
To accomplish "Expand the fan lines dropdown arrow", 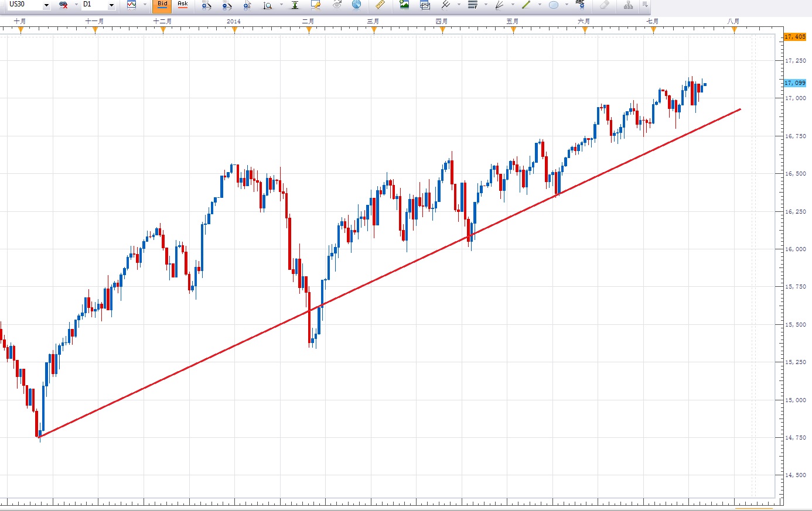I will point(513,5).
